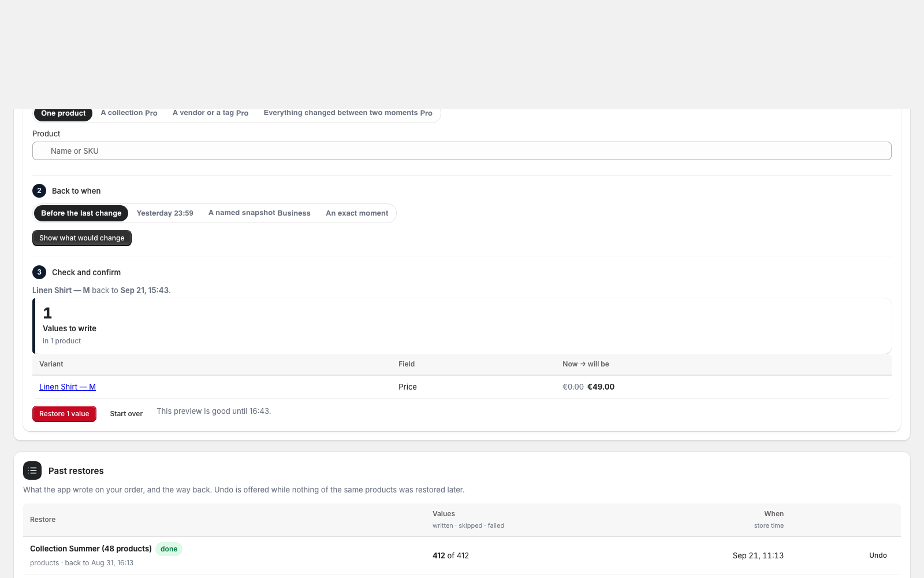The image size is (924, 578).
Task: Click the red Restore 1 value button
Action: coord(64,414)
